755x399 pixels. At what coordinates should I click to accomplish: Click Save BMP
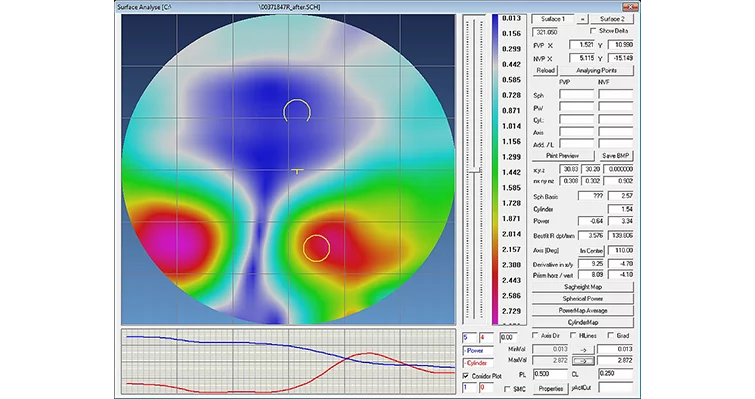615,156
